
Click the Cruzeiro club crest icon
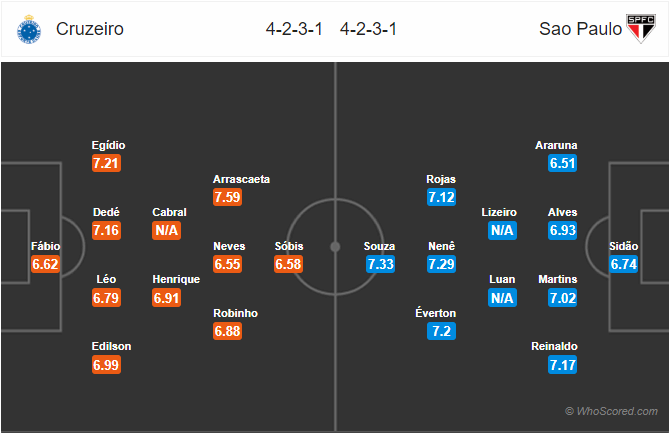[x=29, y=29]
